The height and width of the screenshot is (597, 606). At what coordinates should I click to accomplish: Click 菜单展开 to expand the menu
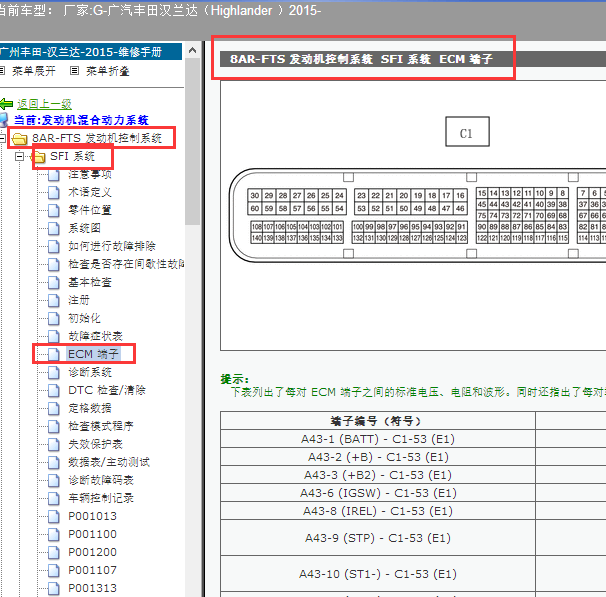click(x=34, y=71)
